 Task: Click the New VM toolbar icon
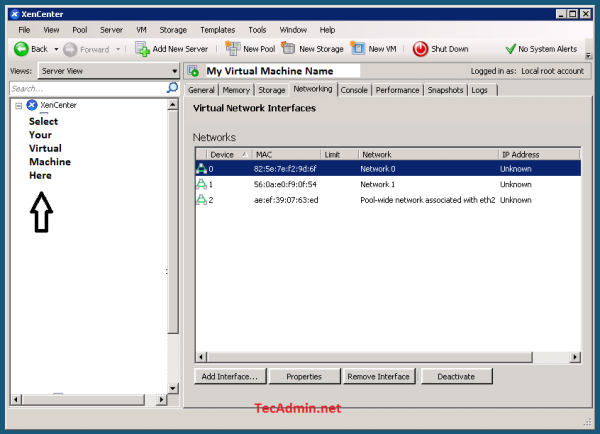pos(357,48)
